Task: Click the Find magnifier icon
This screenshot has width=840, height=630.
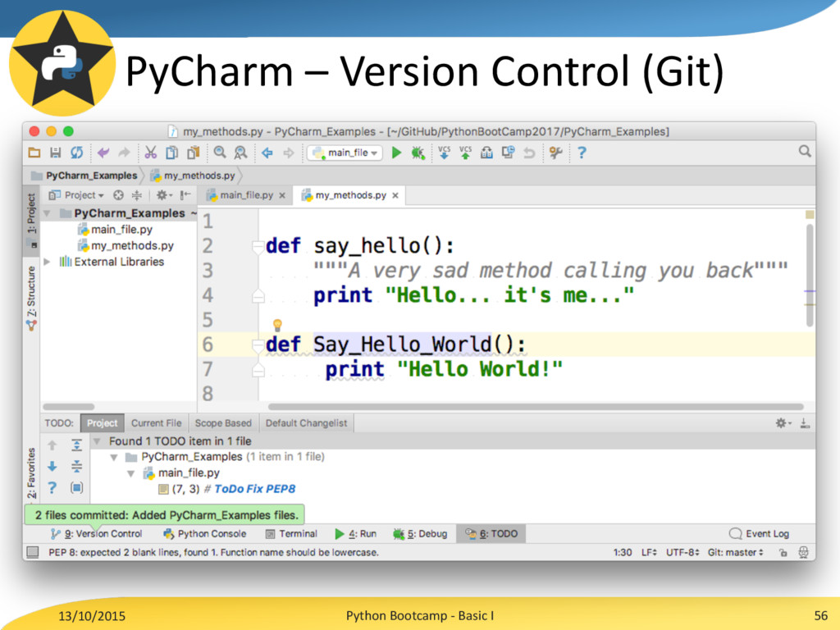Action: (x=220, y=153)
